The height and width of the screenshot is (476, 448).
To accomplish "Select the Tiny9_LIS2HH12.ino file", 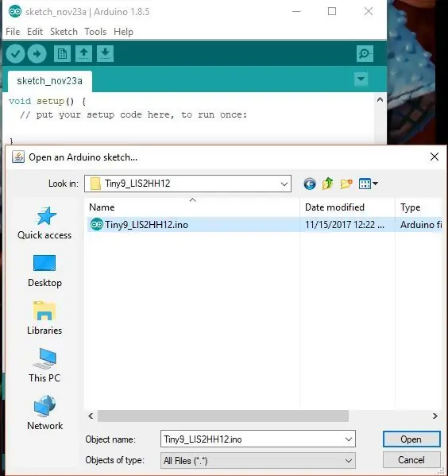I will (x=146, y=225).
